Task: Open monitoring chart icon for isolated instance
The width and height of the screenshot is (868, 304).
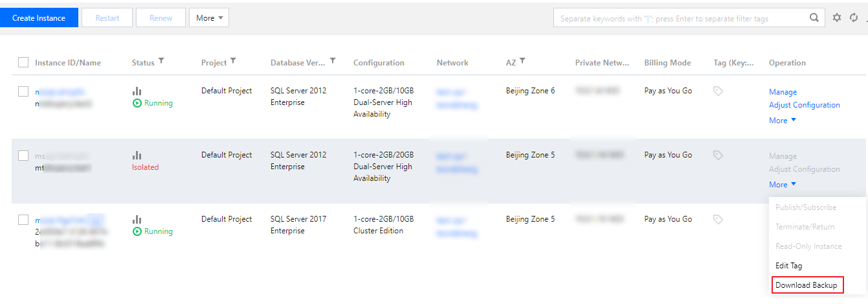Action: (137, 156)
